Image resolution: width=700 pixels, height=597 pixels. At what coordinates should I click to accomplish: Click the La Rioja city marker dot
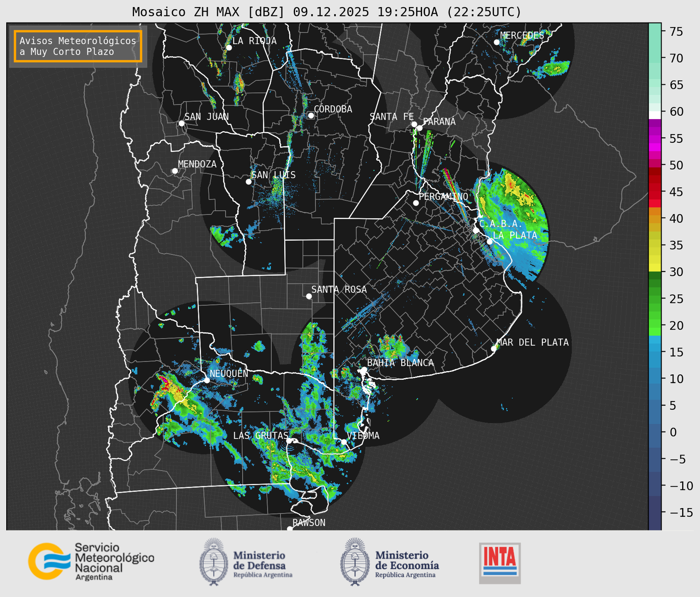coord(229,48)
